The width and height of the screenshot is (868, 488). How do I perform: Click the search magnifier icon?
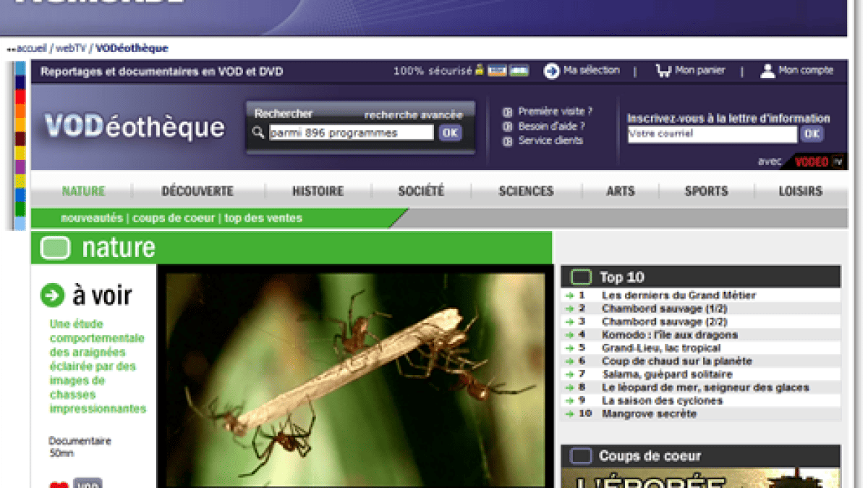pos(258,132)
